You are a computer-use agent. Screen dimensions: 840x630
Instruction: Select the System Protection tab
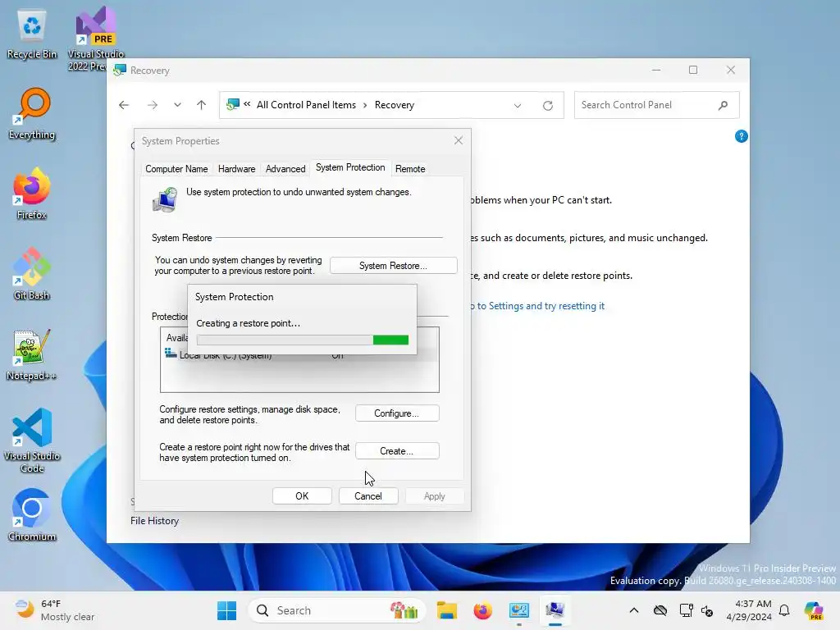point(350,167)
